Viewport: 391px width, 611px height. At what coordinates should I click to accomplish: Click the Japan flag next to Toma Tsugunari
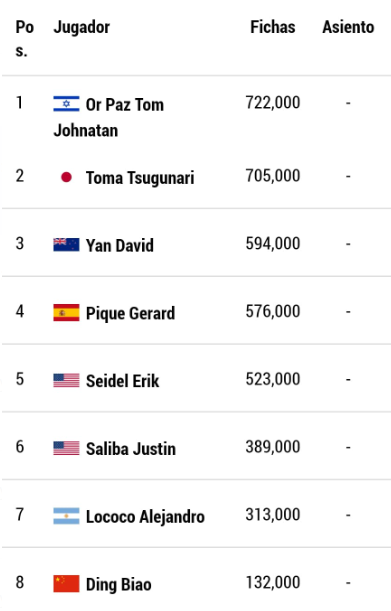66,177
